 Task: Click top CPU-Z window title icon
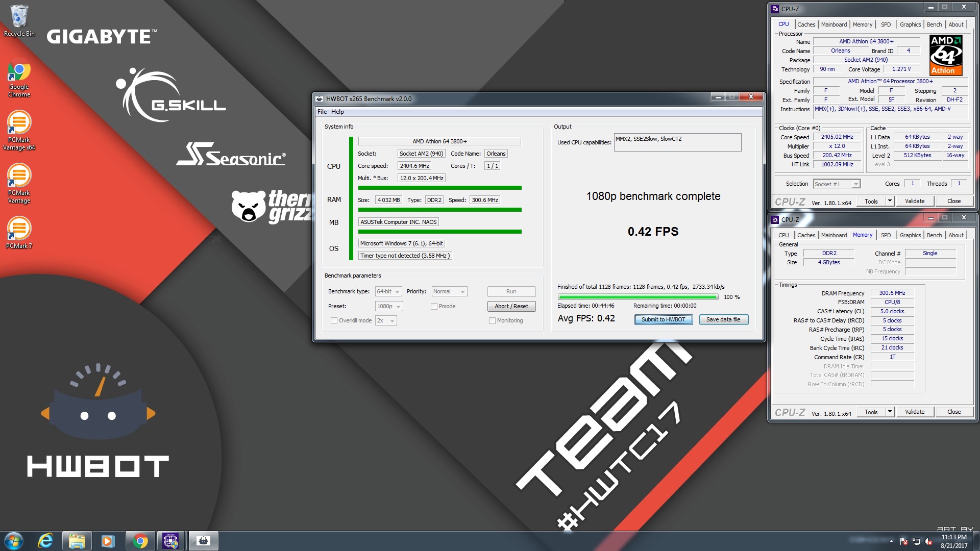[775, 9]
